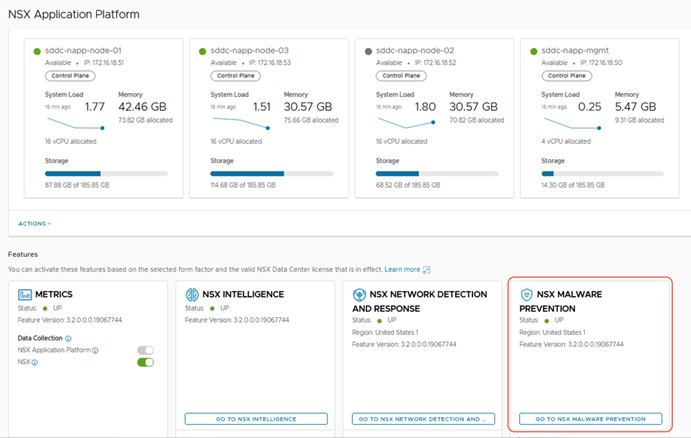Click the Data Collection info icon
This screenshot has width=691, height=438.
(68, 339)
